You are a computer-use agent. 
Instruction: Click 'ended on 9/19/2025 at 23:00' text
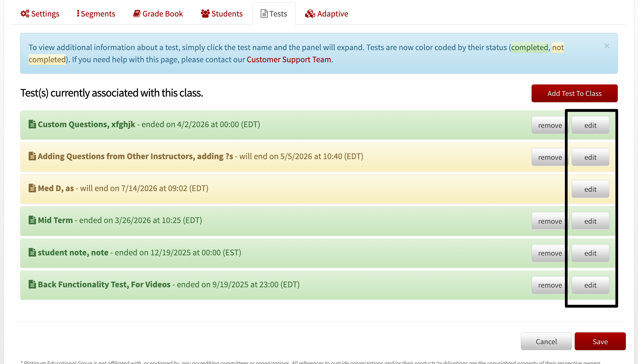tap(228, 285)
